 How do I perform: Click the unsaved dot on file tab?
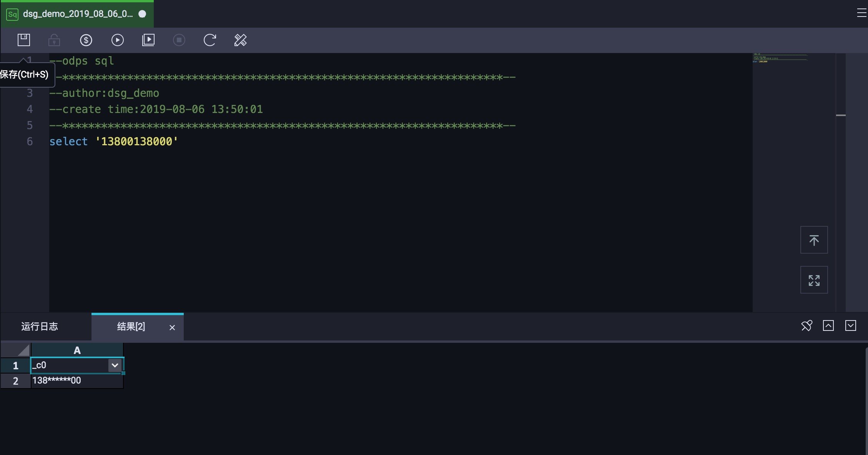pyautogui.click(x=142, y=14)
